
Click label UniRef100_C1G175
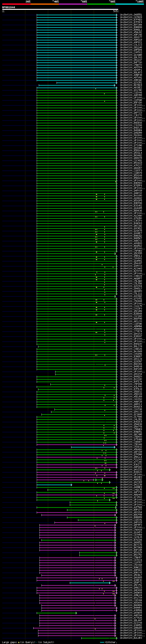click(131, 306)
